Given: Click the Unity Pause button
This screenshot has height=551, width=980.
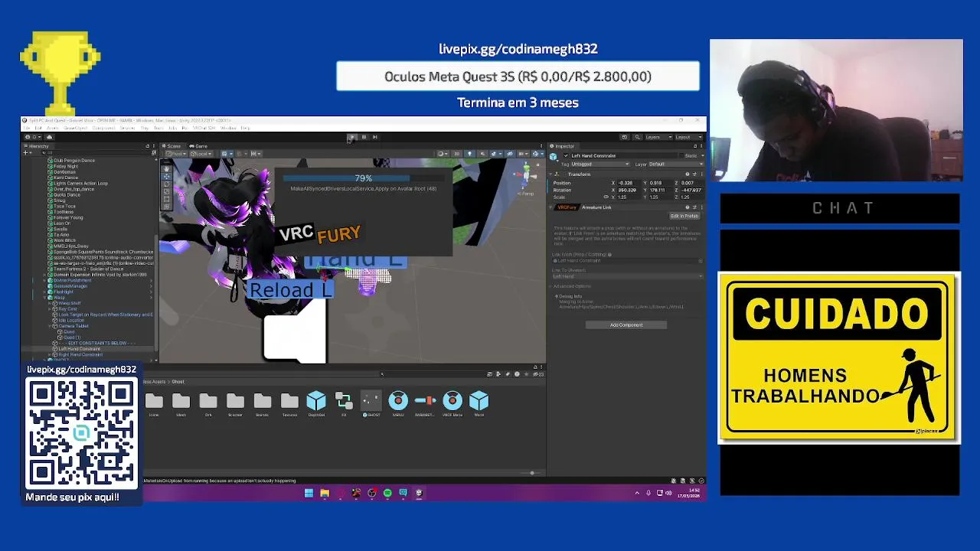Looking at the screenshot, I should (364, 137).
